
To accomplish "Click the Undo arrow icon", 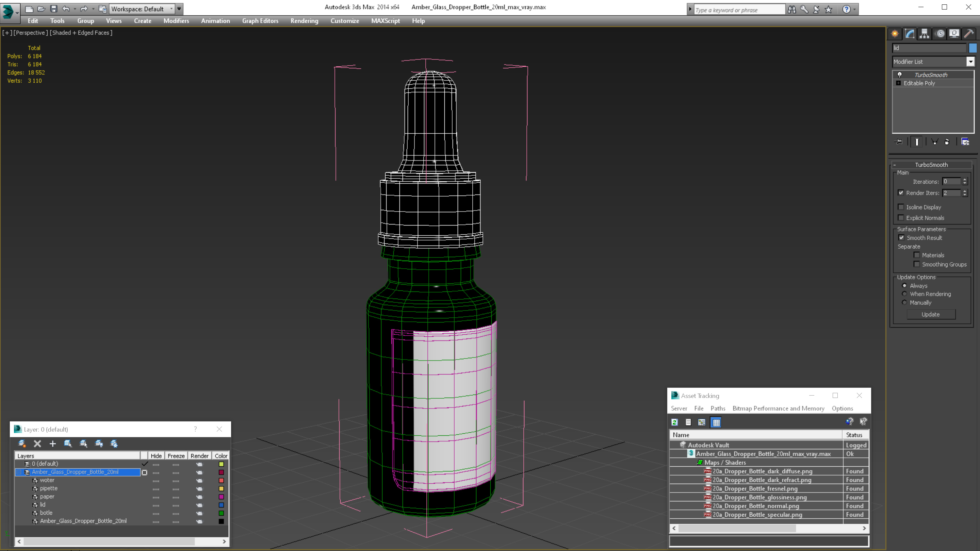I will tap(66, 9).
